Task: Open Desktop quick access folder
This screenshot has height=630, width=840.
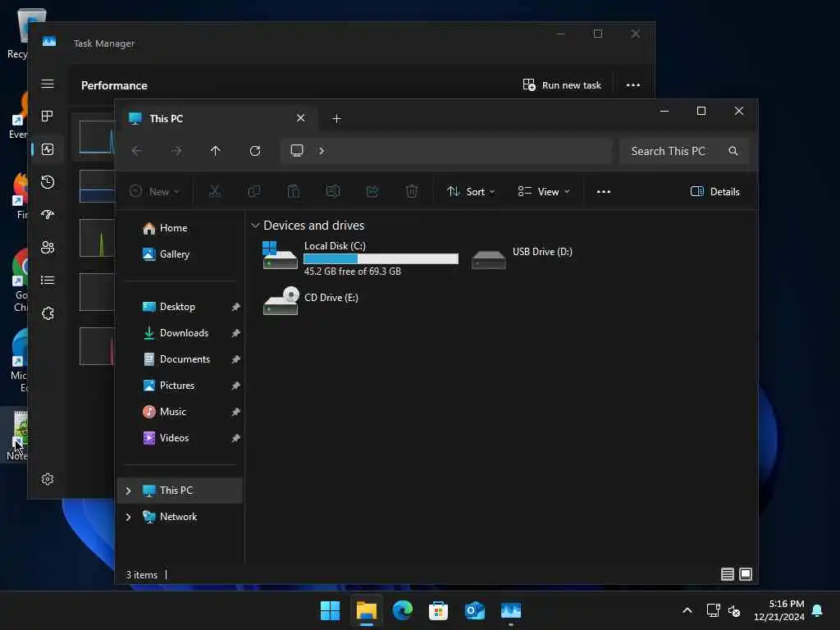Action: tap(179, 307)
